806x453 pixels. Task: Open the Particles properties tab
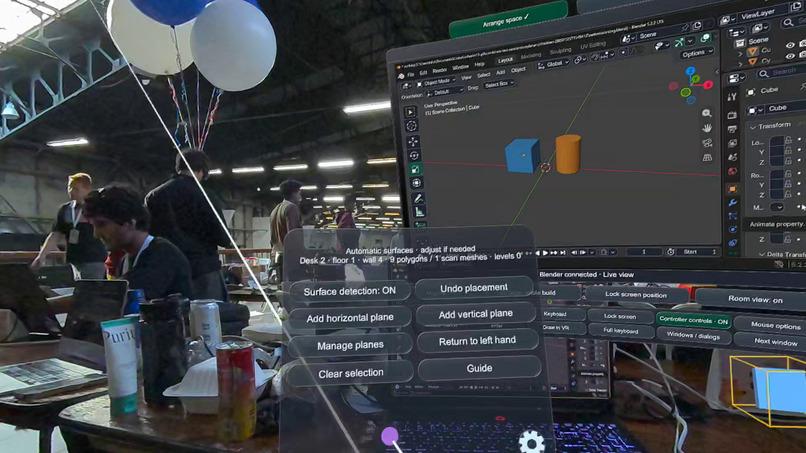coord(733,216)
